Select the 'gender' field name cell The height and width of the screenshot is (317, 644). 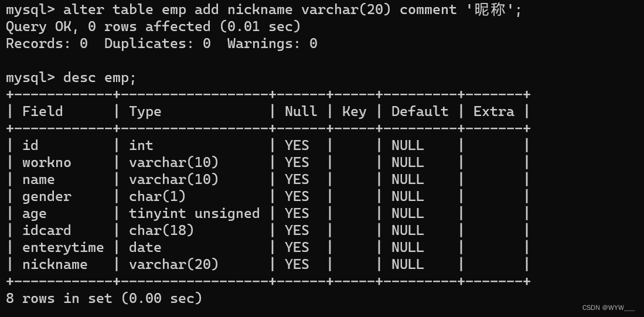tap(47, 196)
